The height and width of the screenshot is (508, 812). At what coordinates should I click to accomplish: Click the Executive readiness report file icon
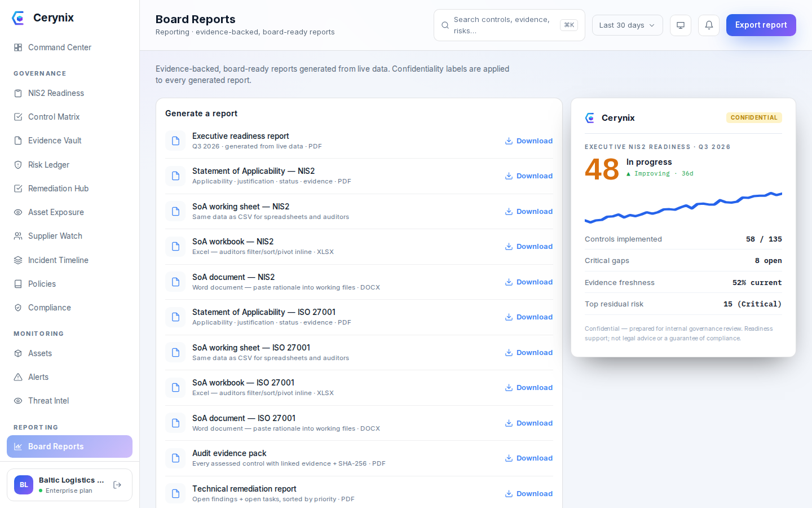[x=175, y=141]
